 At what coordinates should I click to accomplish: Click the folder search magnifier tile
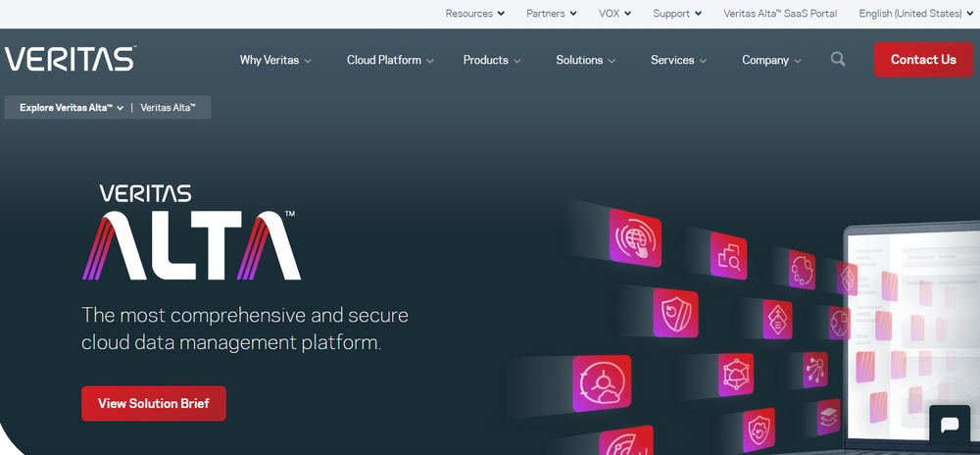point(728,256)
